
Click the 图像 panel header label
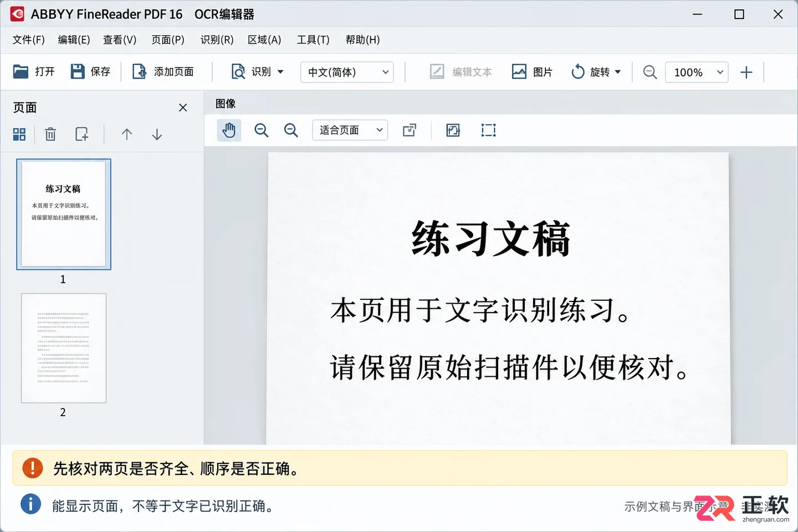point(226,104)
